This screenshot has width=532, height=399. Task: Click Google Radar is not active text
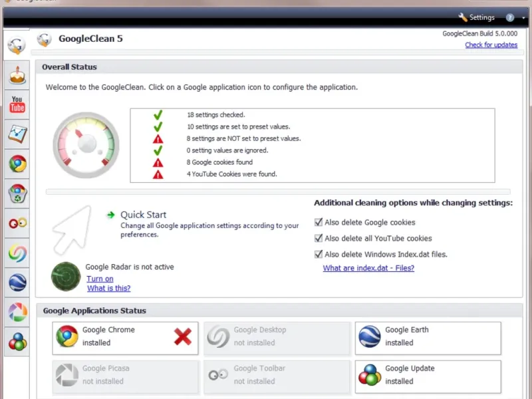pyautogui.click(x=130, y=267)
